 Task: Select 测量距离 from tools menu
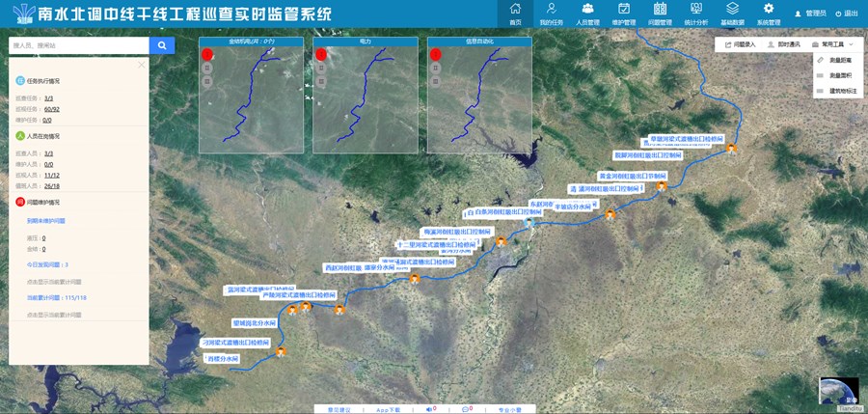(x=839, y=60)
